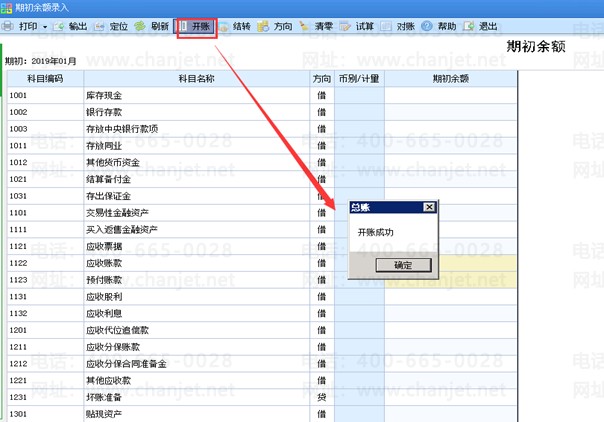Select the 坏账准备 account name cell
Image resolution: width=604 pixels, height=422 pixels.
pyautogui.click(x=195, y=397)
